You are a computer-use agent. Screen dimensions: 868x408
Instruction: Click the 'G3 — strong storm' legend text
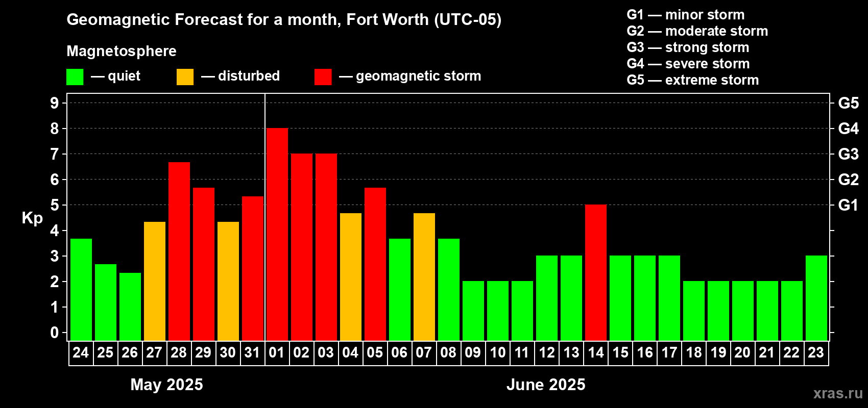coord(688,47)
